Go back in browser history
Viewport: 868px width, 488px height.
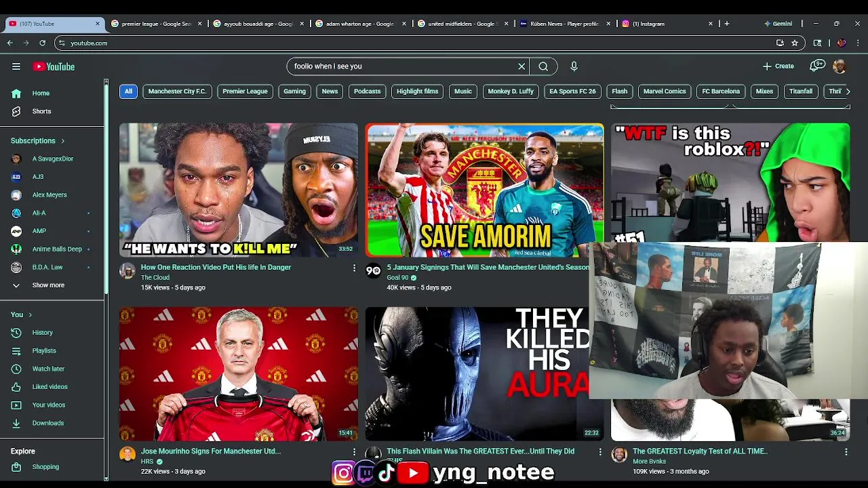10,43
